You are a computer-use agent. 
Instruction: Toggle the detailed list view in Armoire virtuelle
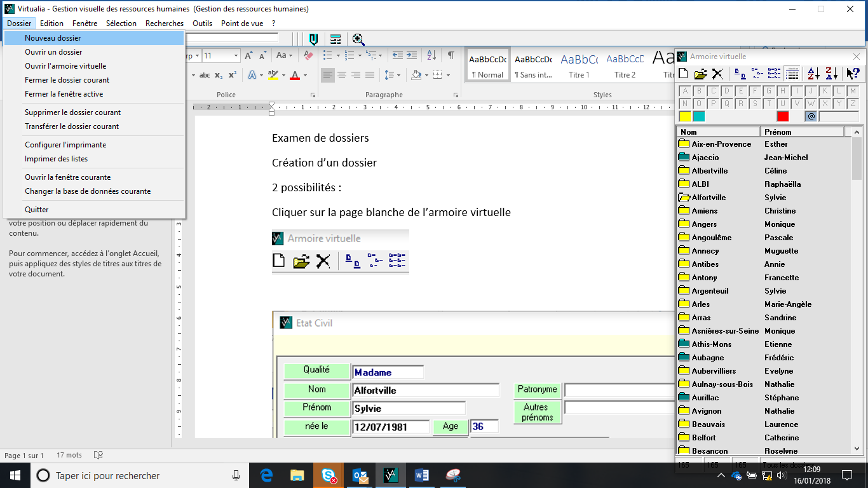pyautogui.click(x=791, y=74)
